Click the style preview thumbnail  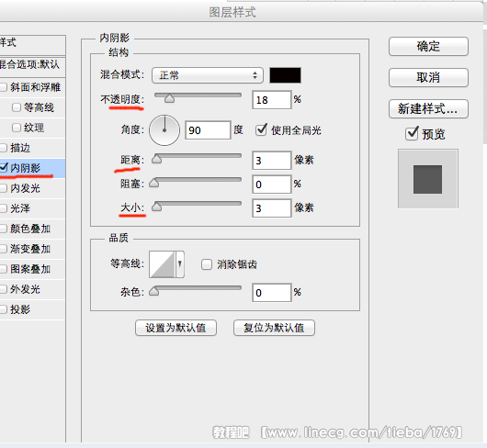tap(428, 179)
